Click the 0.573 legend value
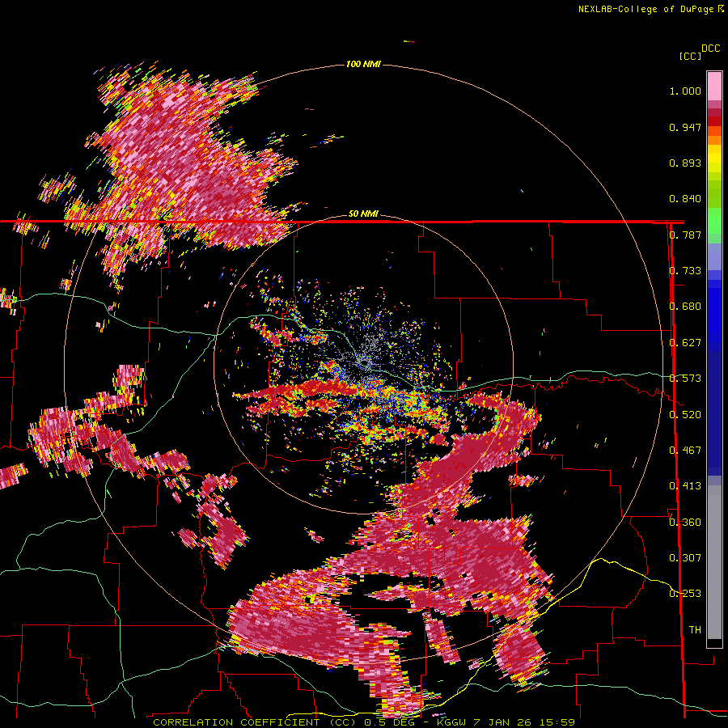This screenshot has height=728, width=728. tap(685, 379)
